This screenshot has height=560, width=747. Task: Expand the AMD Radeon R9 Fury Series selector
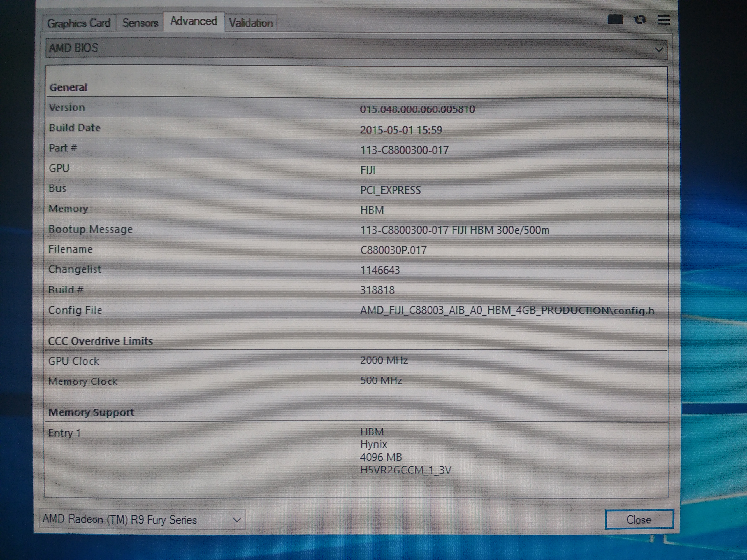(x=142, y=519)
